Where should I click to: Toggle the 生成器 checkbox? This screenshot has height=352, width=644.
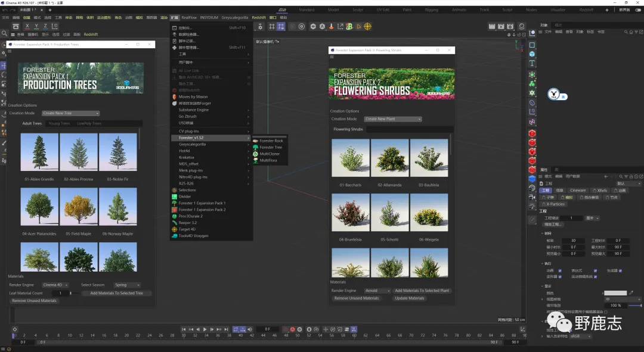click(x=620, y=270)
